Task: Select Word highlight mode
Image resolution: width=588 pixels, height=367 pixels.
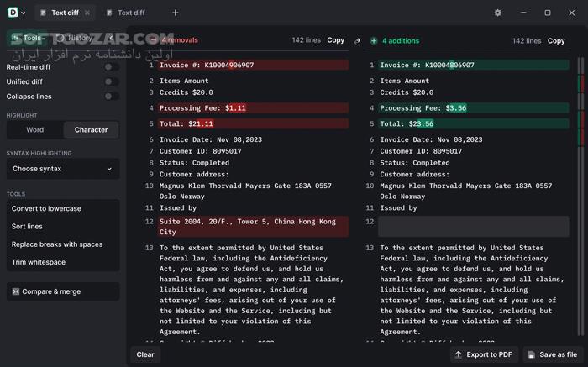Action: click(35, 129)
